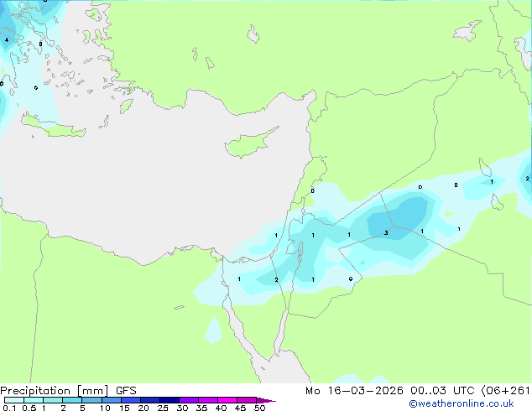This screenshot has height=411, width=532.
Task: Pick the 15–20 mm legend color swatch
Action: click(131, 400)
